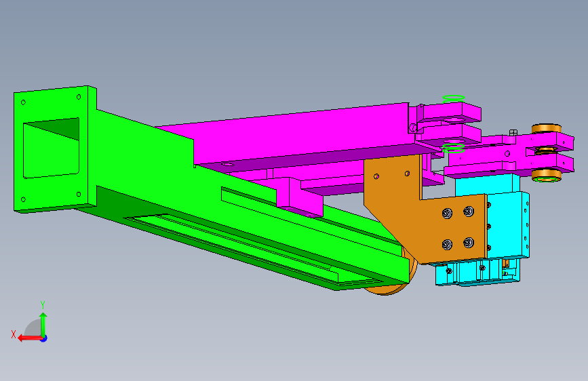Pick the bottom-left hole in green flange
588x381 pixels.
point(23,199)
